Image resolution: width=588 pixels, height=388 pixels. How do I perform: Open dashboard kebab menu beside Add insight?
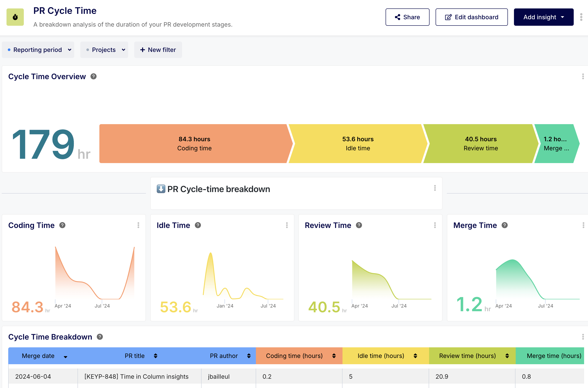pyautogui.click(x=581, y=17)
